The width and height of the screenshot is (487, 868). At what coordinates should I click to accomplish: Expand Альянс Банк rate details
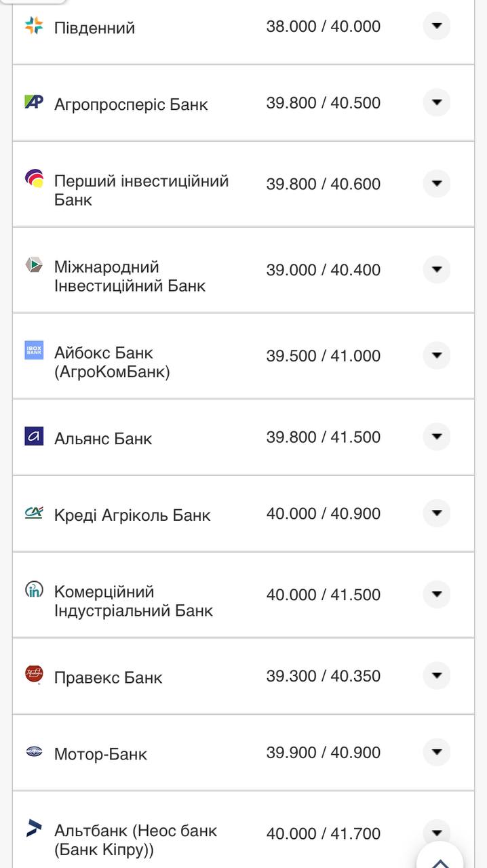[437, 437]
